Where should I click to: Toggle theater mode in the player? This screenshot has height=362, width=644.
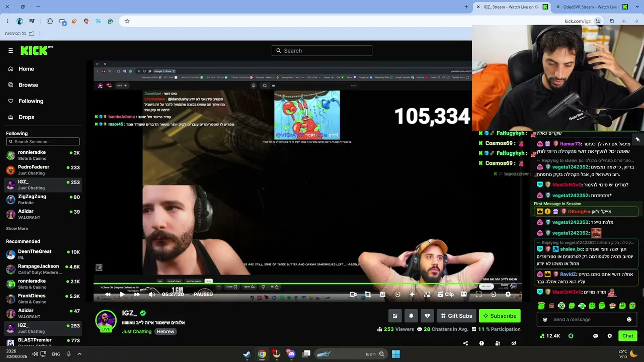(x=464, y=295)
